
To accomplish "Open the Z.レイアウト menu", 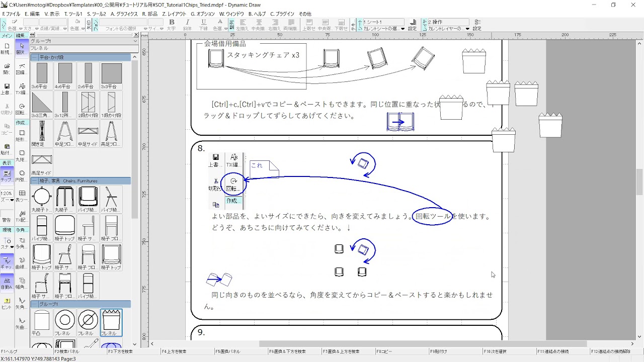I will [x=175, y=14].
